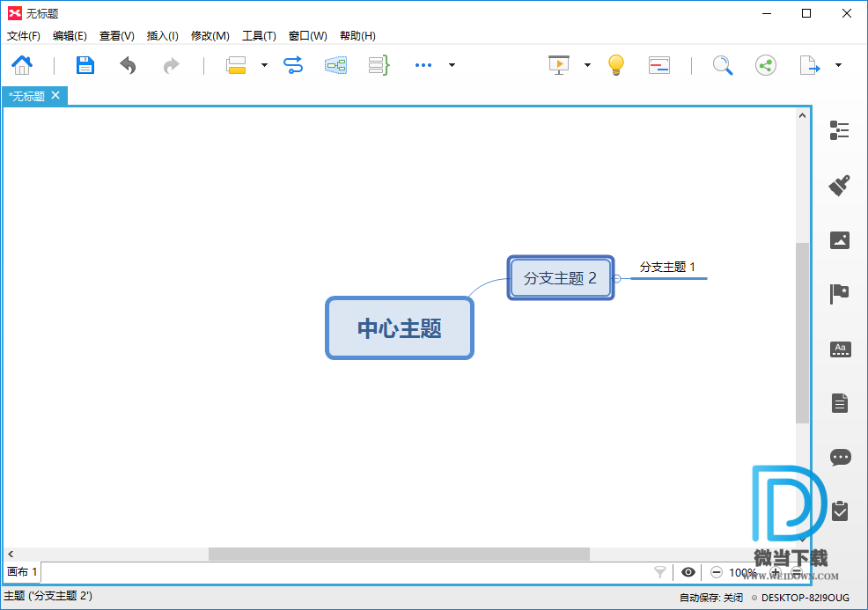The image size is (868, 610).
Task: Expand the topic insert dropdown arrow
Action: (x=264, y=65)
